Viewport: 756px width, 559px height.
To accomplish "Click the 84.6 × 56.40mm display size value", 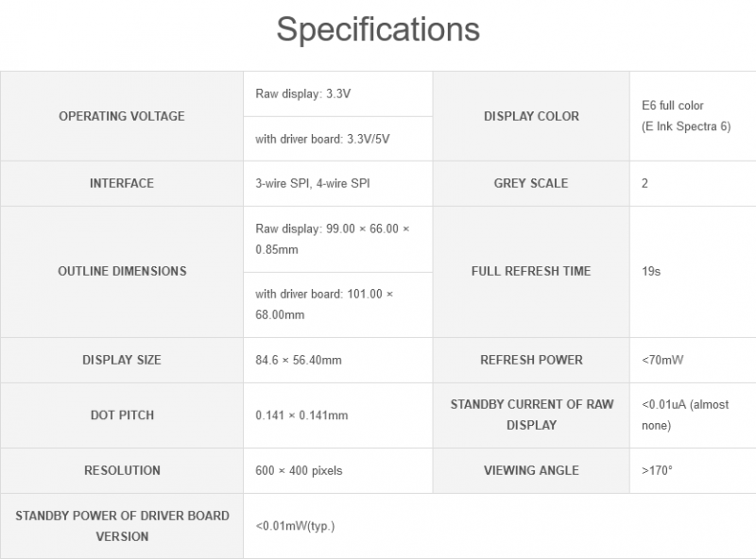I will [x=299, y=360].
